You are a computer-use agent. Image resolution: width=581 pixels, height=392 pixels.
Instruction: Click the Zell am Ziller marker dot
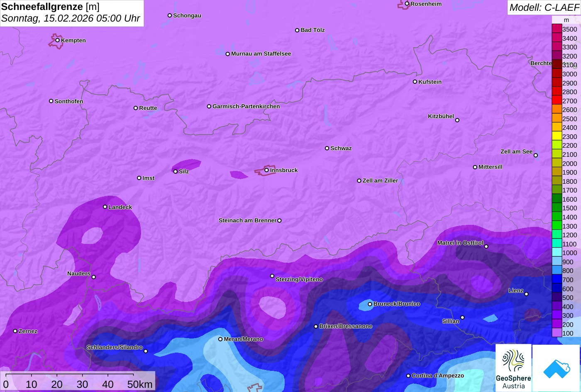point(359,181)
